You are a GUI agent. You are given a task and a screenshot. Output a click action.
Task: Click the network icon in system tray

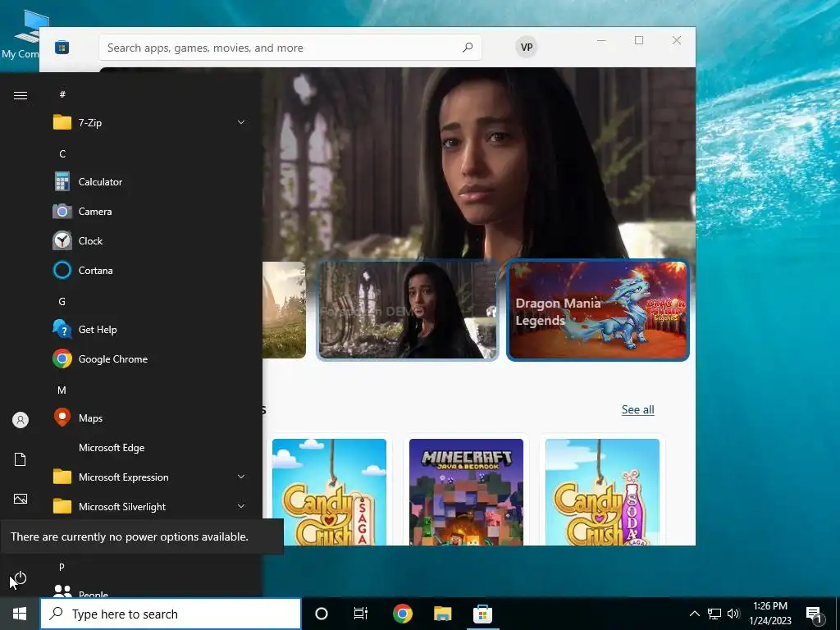pyautogui.click(x=714, y=614)
